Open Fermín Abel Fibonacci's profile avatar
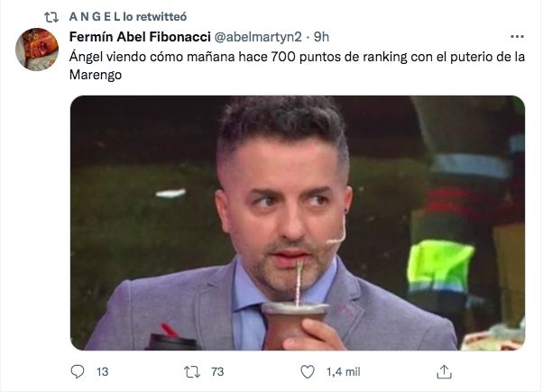 coord(38,50)
